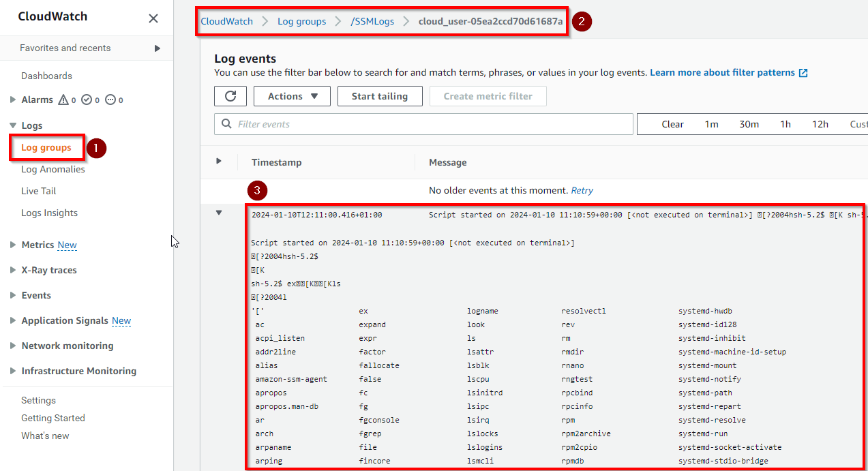Expand the Metrics section

[x=13, y=245]
